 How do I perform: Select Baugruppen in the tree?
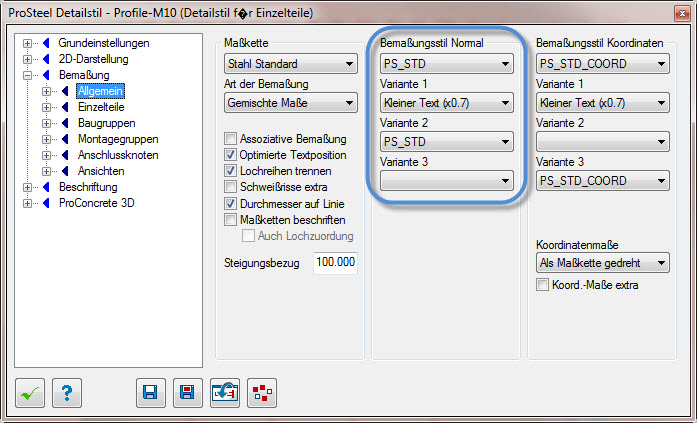[107, 123]
